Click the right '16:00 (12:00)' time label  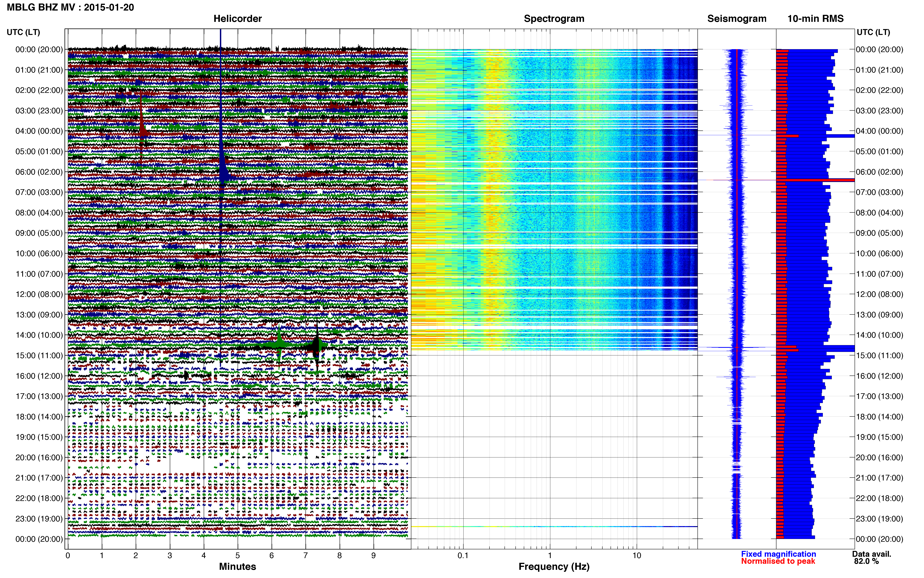pos(879,376)
